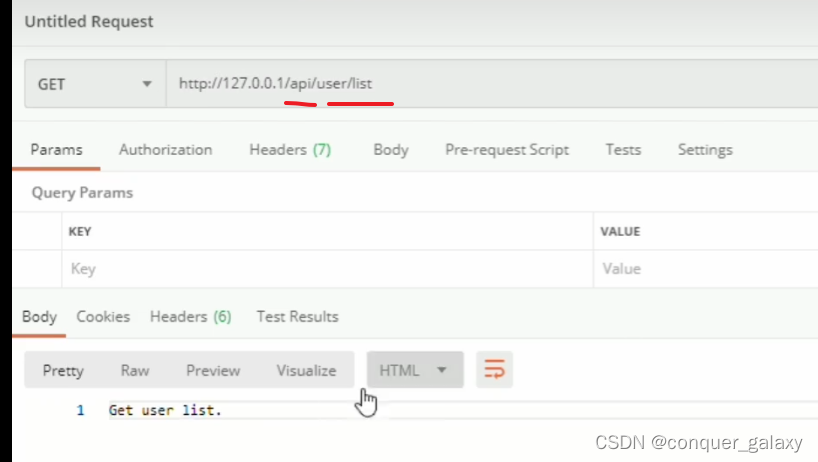The image size is (818, 462).
Task: Select the Raw view button
Action: (135, 370)
